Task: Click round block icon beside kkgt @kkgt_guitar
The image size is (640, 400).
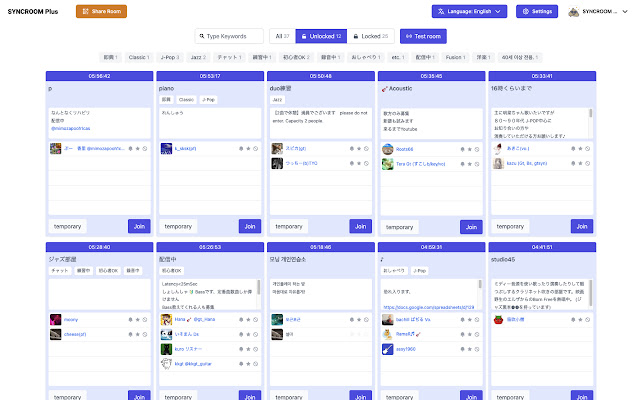Action: pyautogui.click(x=256, y=364)
